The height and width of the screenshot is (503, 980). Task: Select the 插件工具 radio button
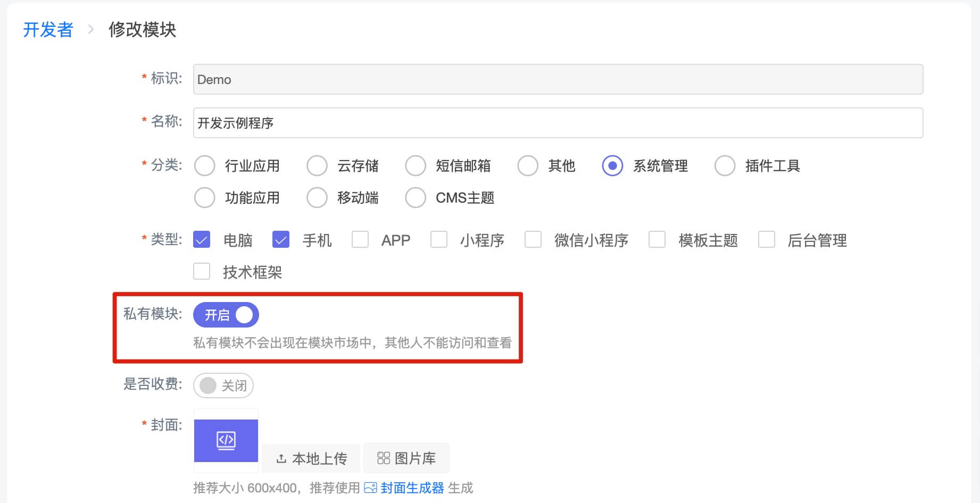[x=725, y=166]
